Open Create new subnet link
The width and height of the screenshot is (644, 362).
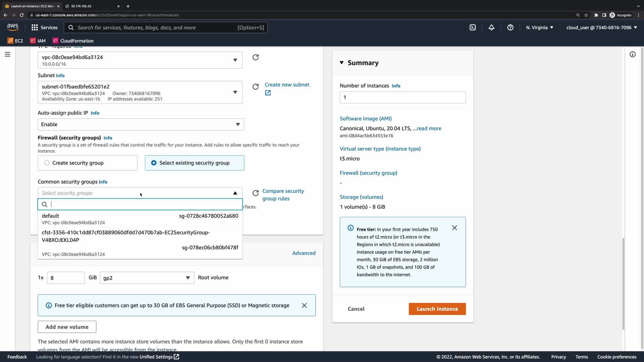(x=287, y=85)
